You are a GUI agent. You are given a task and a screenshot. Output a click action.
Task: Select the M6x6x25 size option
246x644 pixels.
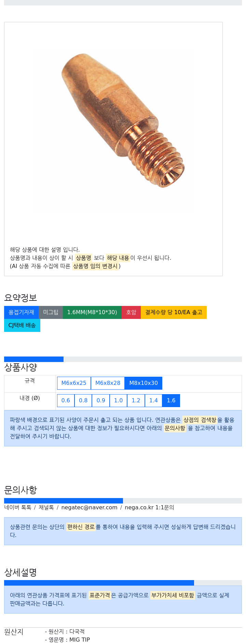74,383
